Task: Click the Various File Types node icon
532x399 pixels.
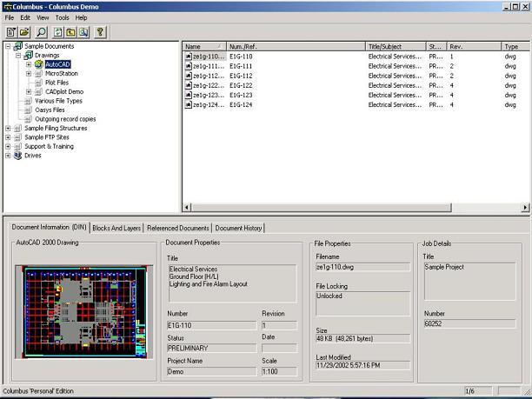Action: [x=28, y=101]
